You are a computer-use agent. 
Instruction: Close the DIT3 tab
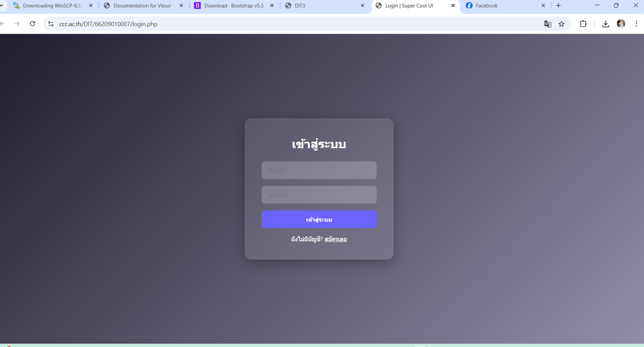[362, 5]
